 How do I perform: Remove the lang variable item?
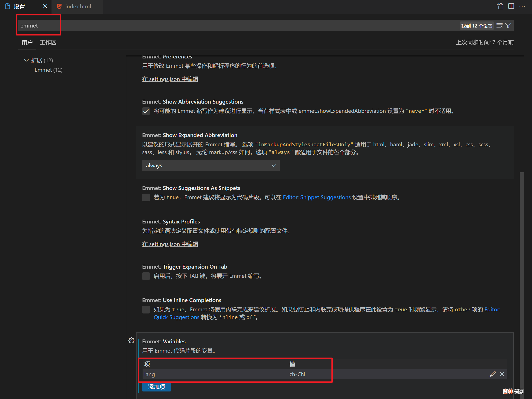(x=502, y=374)
